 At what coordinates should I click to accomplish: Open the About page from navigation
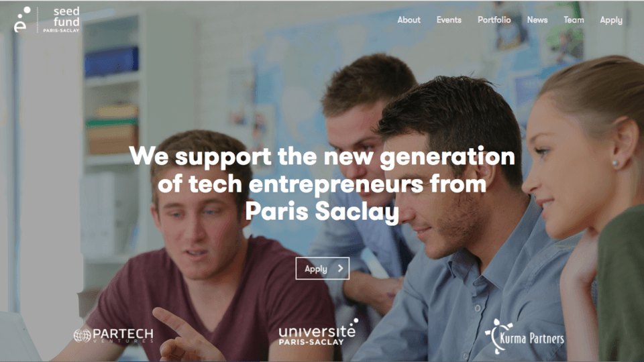coord(409,19)
